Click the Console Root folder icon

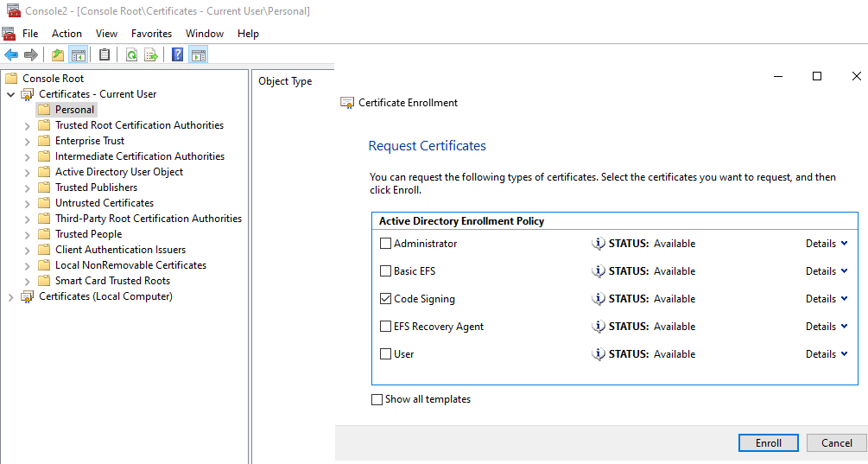[11, 78]
